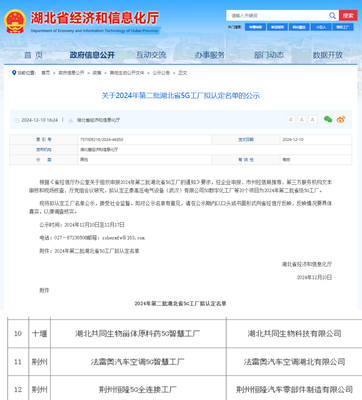The image size is (362, 400).
Task: Decrease font size with last A button
Action: coord(312,119)
